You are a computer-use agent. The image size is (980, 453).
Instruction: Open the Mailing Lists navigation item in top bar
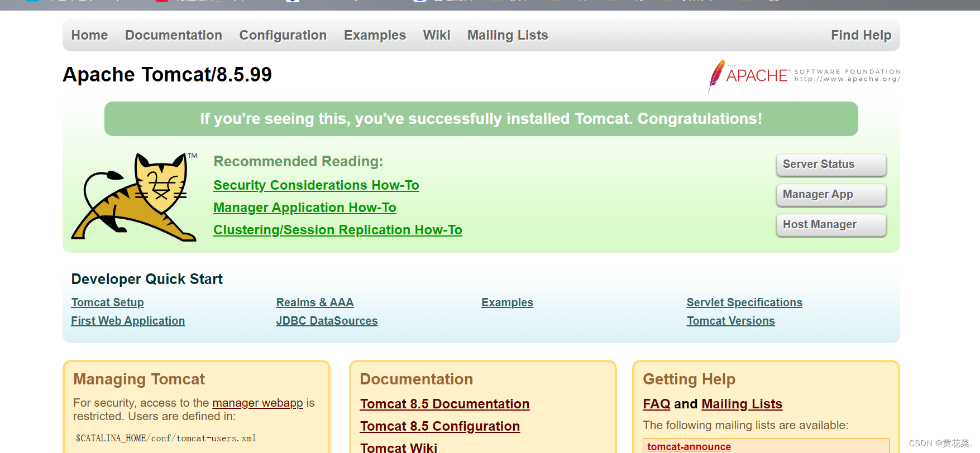[508, 35]
